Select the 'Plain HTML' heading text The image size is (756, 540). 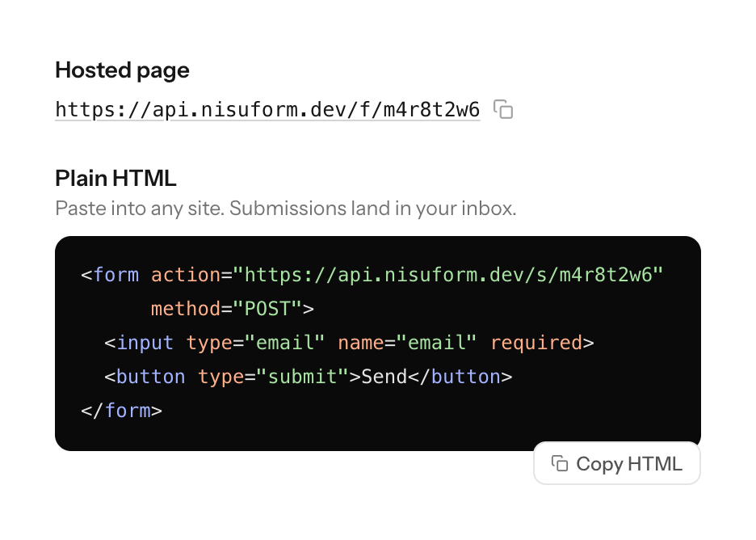[115, 178]
